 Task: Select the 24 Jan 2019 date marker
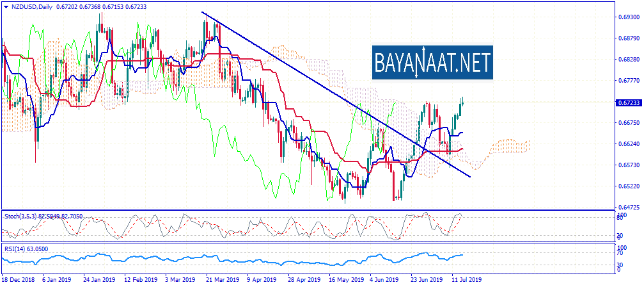99,280
